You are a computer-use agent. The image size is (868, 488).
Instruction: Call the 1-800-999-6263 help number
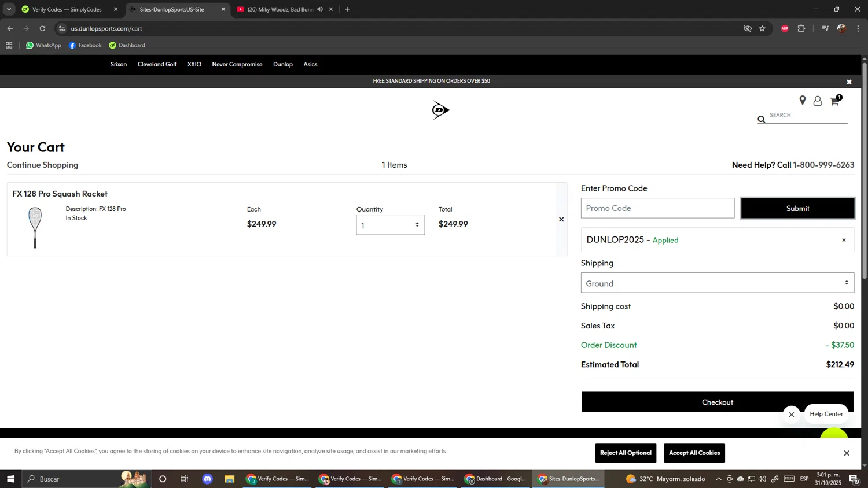click(823, 165)
